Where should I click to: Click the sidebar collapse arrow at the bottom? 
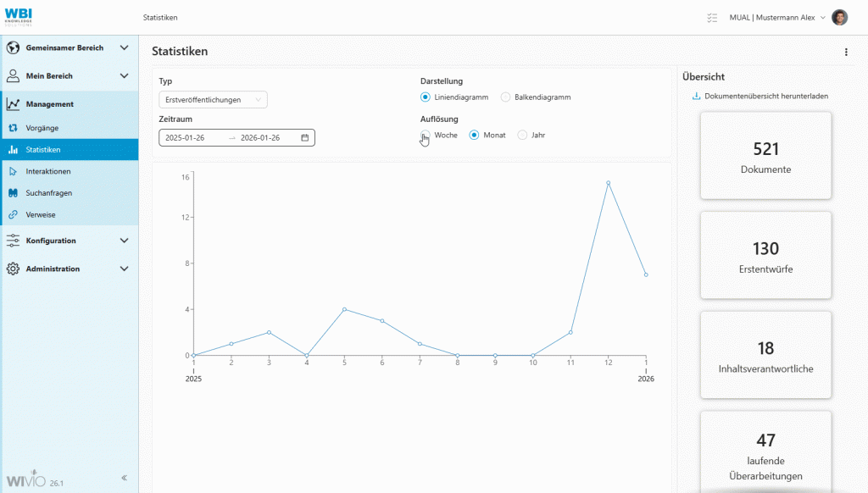tap(124, 477)
